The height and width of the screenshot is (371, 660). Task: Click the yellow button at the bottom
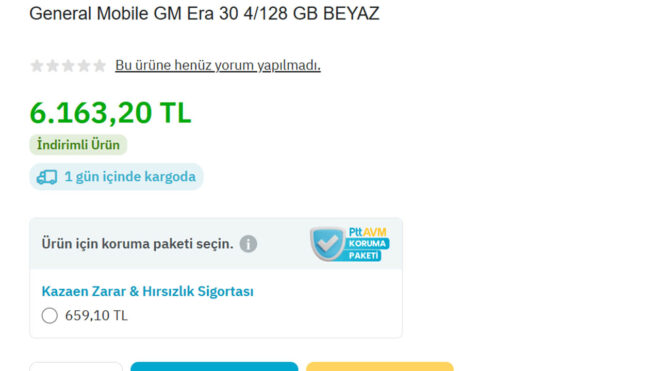pos(380,366)
